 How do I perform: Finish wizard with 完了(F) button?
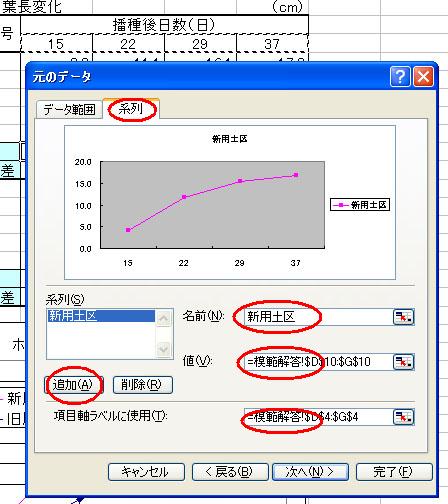click(x=394, y=472)
